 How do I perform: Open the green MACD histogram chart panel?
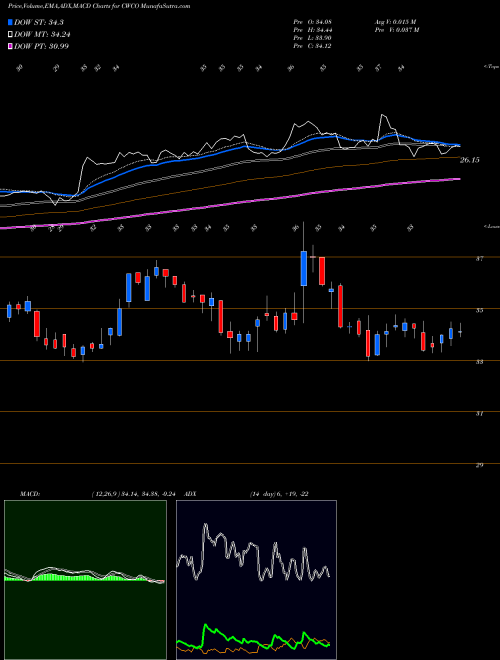85,580
